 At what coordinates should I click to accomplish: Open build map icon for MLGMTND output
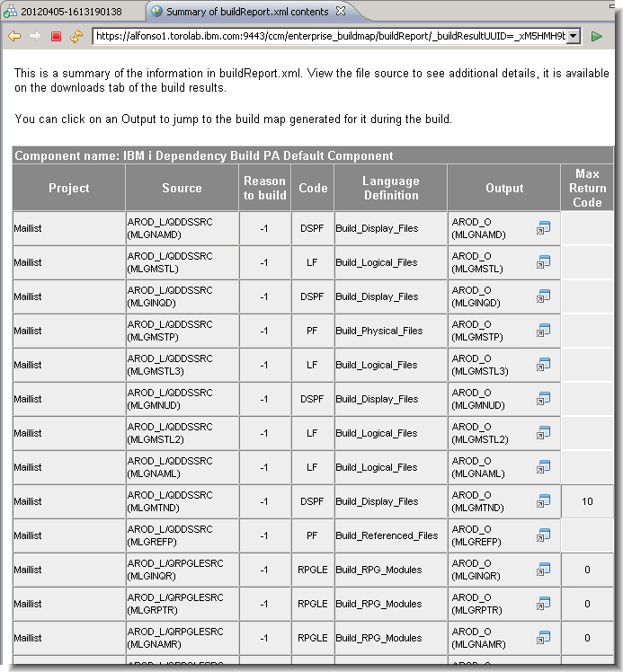tap(543, 501)
